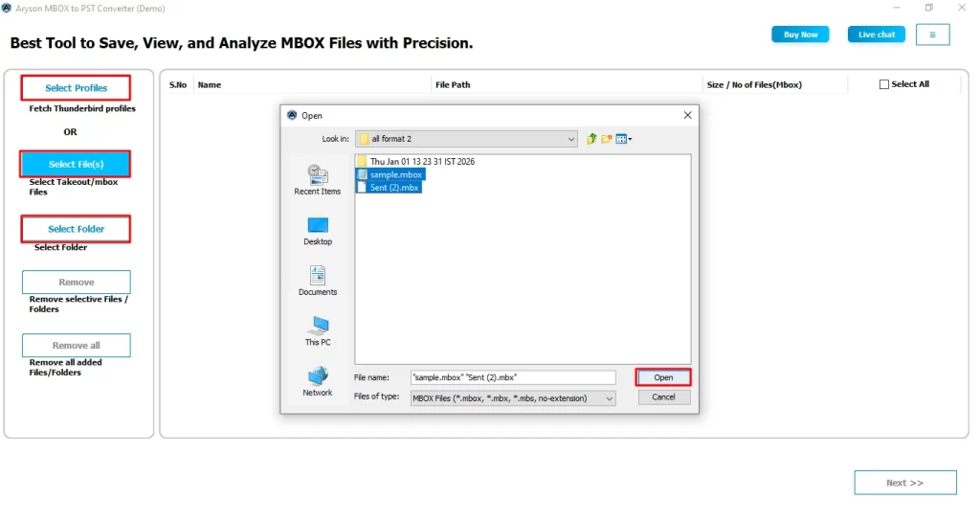
Task: Select folder Thu Jan 01 13 23 31 IST 2026
Action: pos(422,161)
